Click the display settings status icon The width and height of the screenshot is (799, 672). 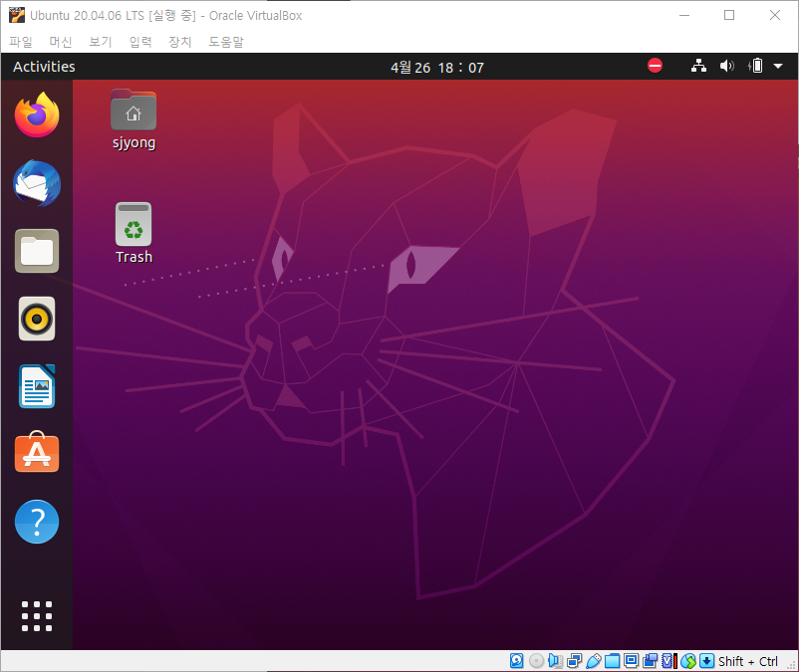(631, 660)
